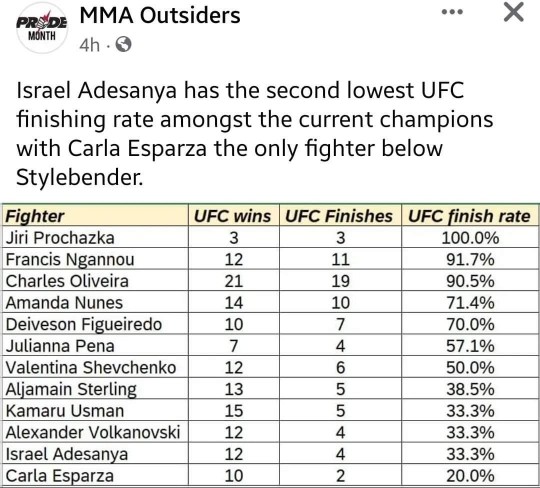Image resolution: width=540 pixels, height=488 pixels.
Task: Open the MMA Outsiders profile picture
Action: point(42,28)
